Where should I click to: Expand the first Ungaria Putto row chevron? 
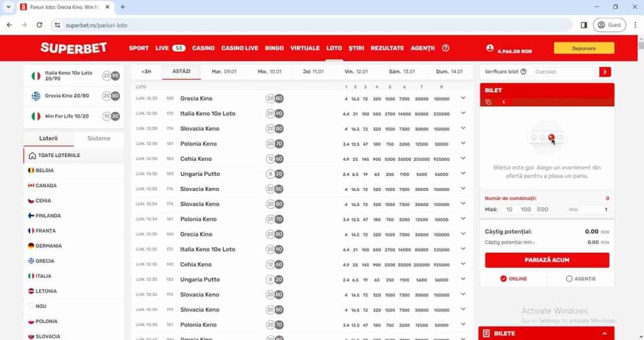(463, 173)
